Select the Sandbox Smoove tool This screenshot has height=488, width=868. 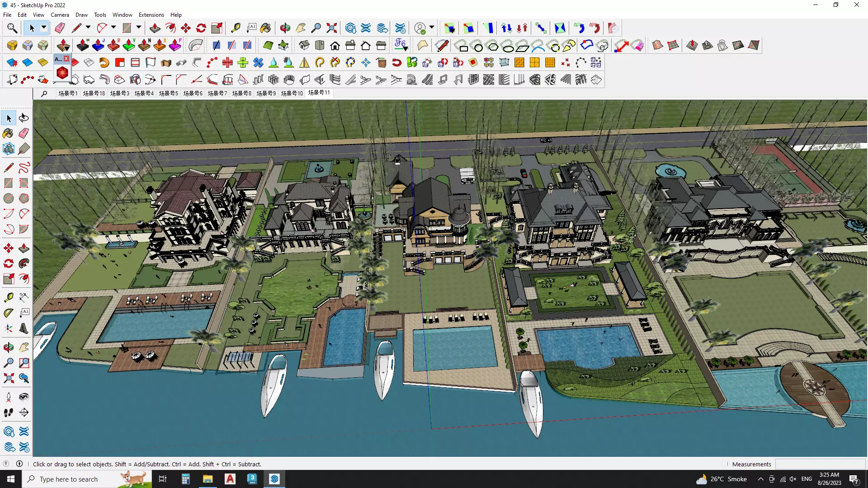tap(692, 45)
